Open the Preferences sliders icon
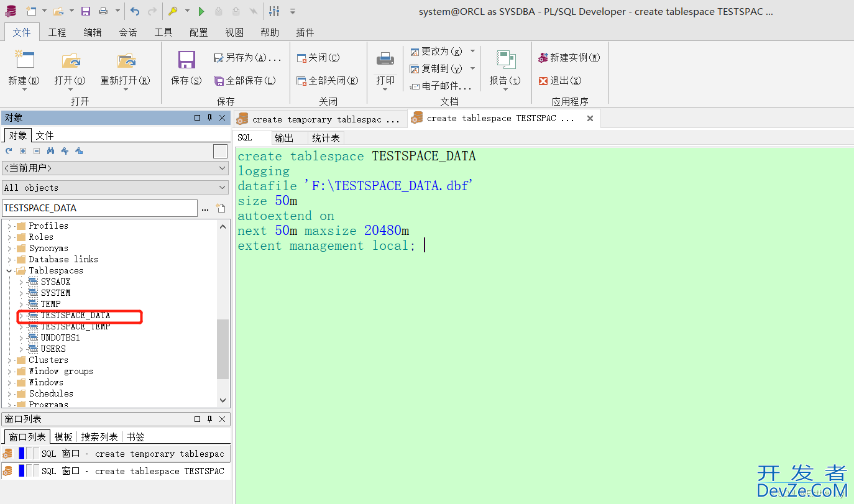 pos(274,11)
